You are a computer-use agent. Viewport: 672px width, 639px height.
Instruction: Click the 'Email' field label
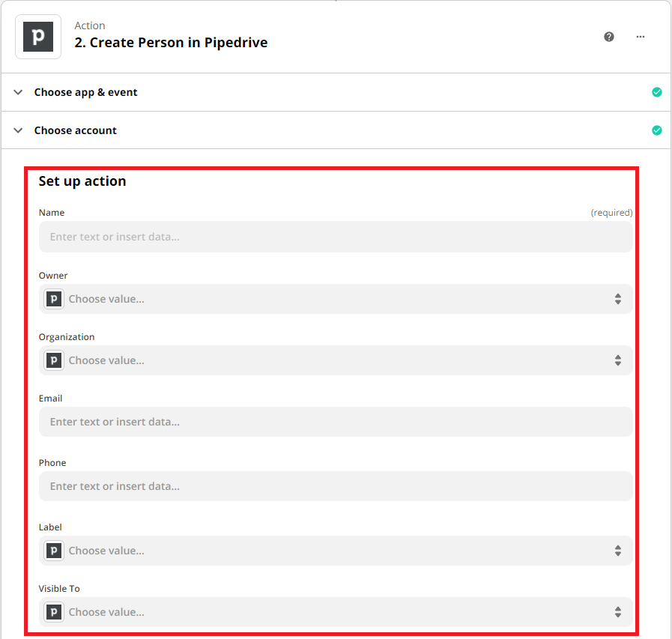pyautogui.click(x=51, y=398)
